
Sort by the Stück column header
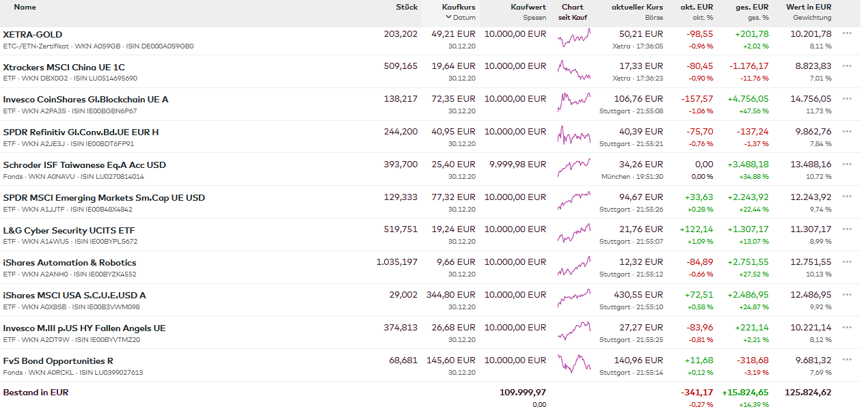click(406, 7)
